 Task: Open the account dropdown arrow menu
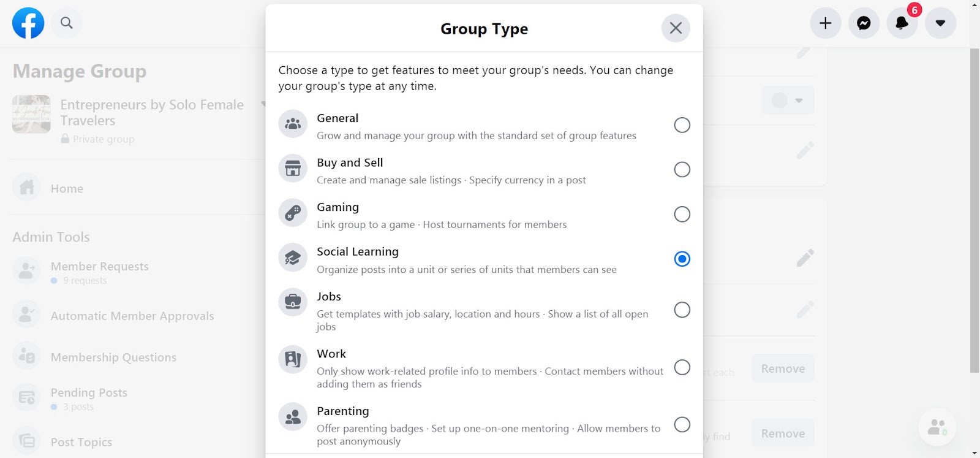pyautogui.click(x=940, y=23)
